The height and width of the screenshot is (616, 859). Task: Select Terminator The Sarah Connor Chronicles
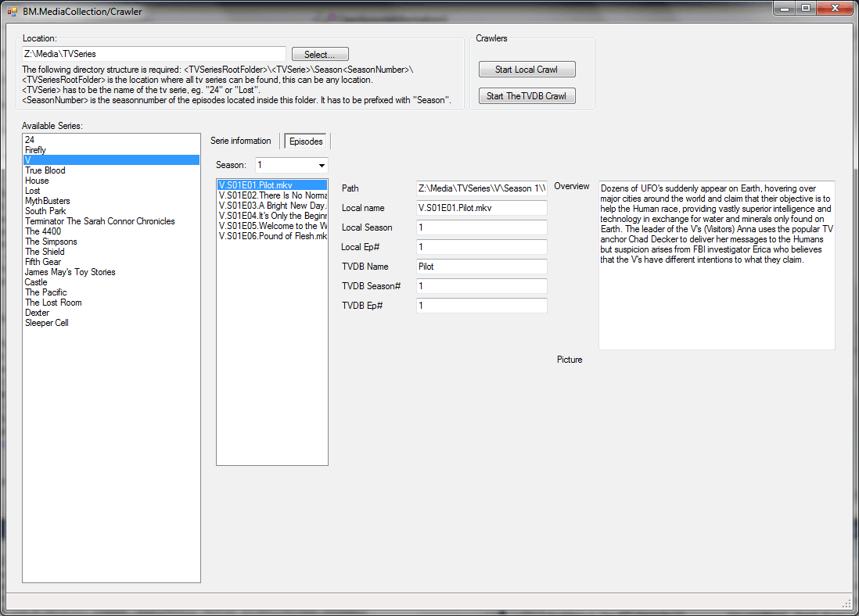(111, 221)
